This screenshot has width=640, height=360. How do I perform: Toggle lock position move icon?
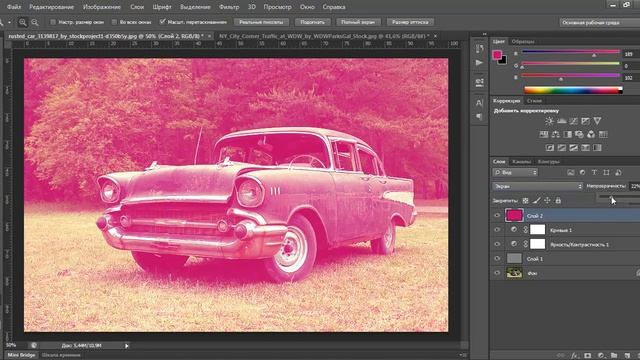[547, 200]
